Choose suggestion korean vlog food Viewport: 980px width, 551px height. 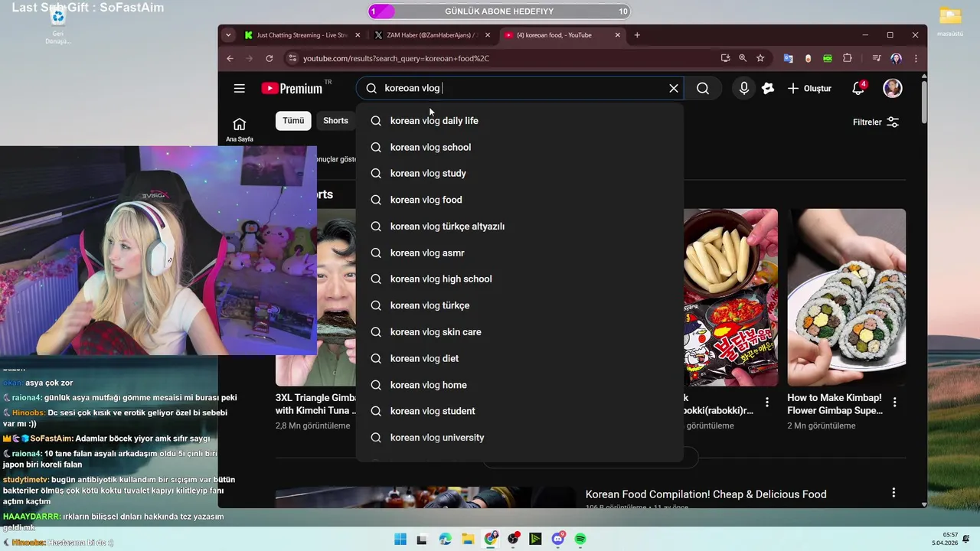click(x=519, y=200)
